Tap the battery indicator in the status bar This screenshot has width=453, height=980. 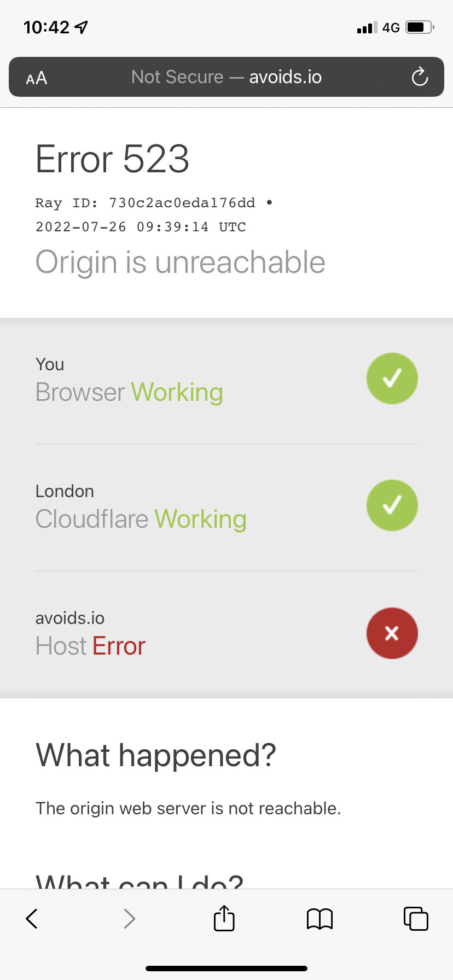click(x=420, y=27)
